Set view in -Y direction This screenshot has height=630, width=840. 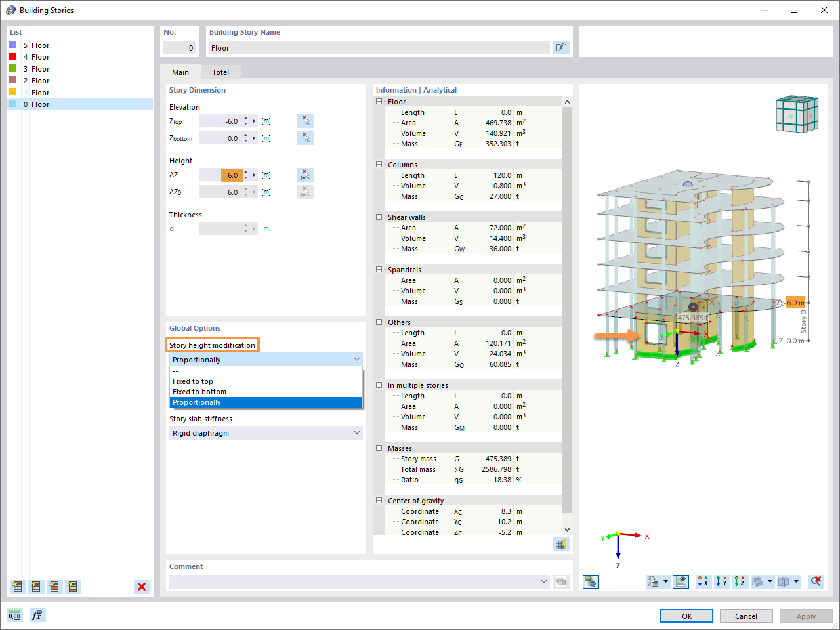[x=722, y=581]
